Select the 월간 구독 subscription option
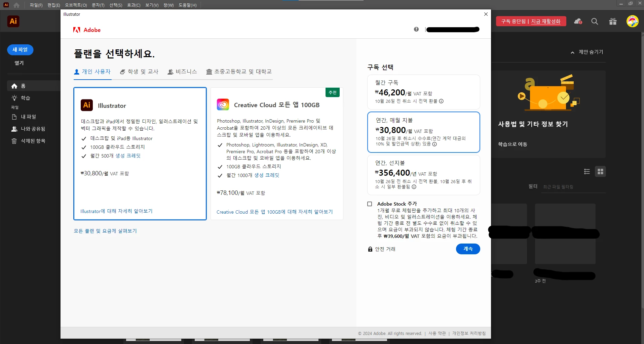 (x=423, y=92)
